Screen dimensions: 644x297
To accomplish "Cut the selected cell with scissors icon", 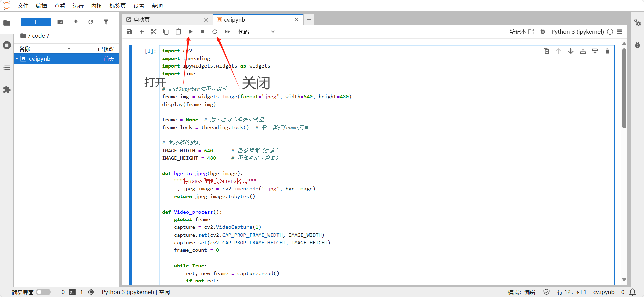I will 154,32.
